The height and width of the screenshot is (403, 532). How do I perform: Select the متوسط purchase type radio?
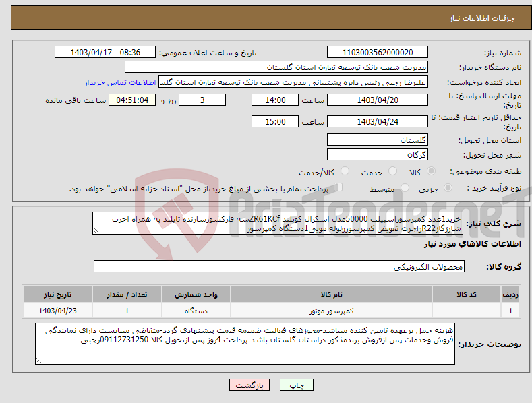coord(405,188)
